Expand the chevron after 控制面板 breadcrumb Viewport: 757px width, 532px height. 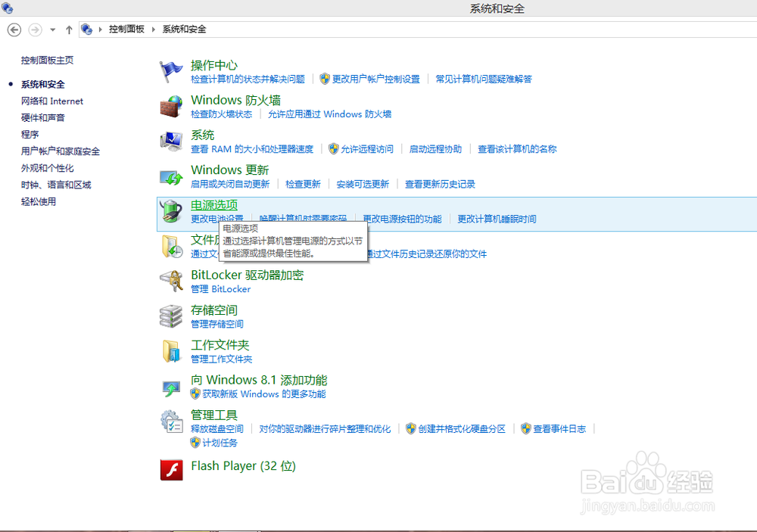point(154,30)
